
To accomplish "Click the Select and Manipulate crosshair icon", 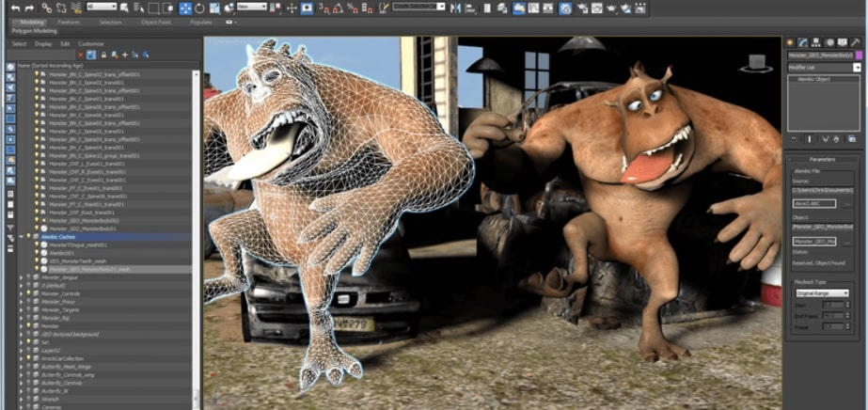I will click(292, 8).
